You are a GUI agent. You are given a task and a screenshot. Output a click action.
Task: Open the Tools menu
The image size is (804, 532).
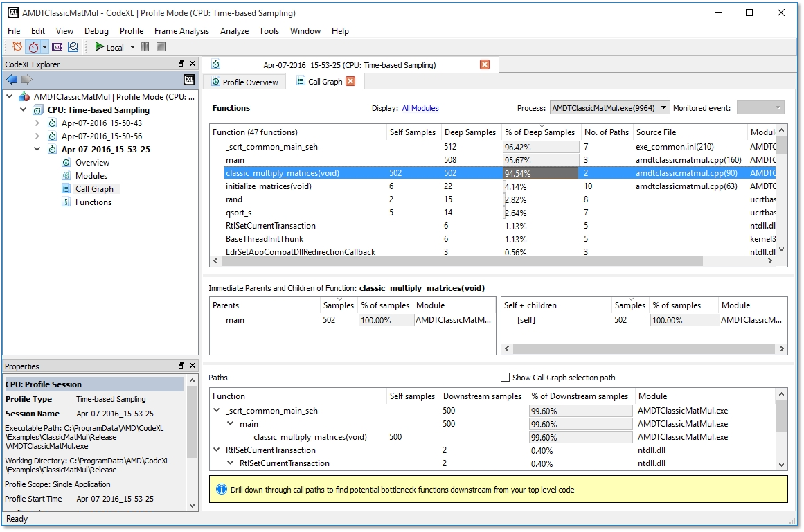269,30
